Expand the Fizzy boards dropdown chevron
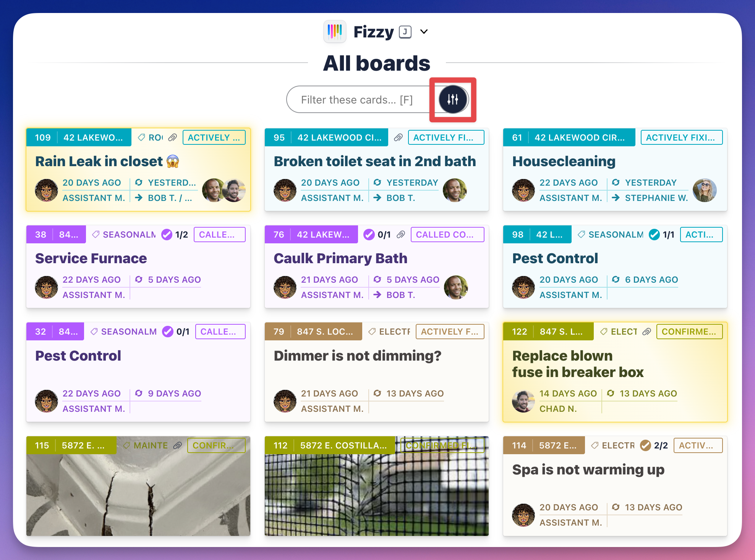Screen dimensions: 755x560 [x=424, y=32]
